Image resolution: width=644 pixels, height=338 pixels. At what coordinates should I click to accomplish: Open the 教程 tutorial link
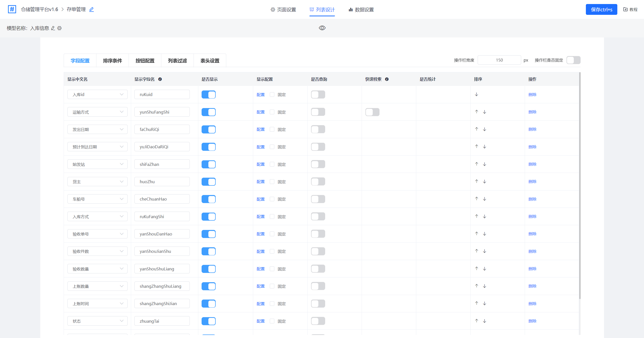(x=630, y=10)
